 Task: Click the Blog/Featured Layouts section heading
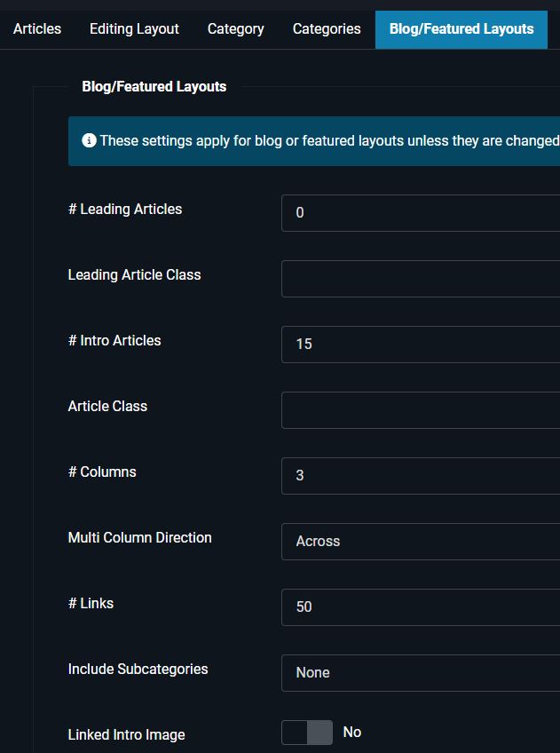[x=154, y=86]
